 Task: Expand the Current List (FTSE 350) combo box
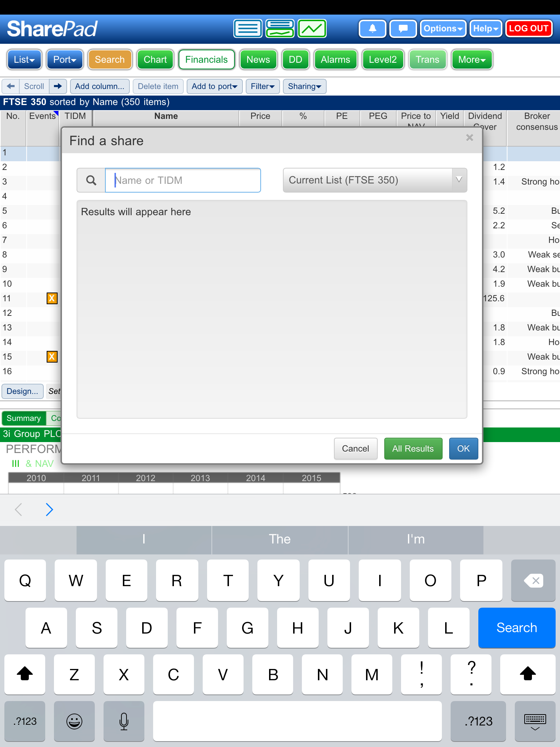coord(375,180)
